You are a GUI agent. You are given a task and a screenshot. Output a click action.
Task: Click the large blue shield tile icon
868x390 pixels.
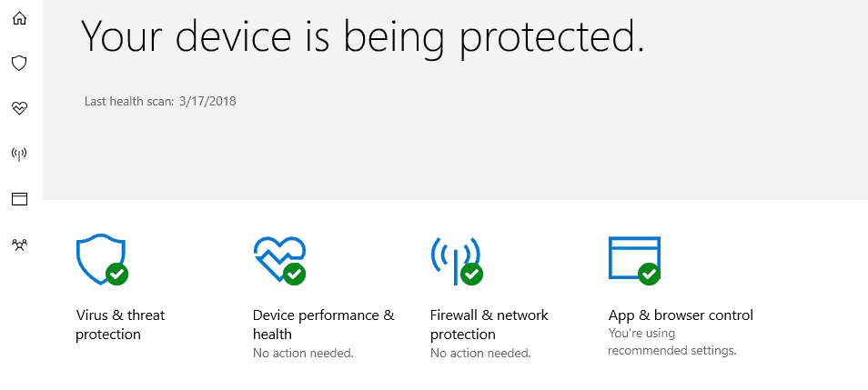pos(102,259)
